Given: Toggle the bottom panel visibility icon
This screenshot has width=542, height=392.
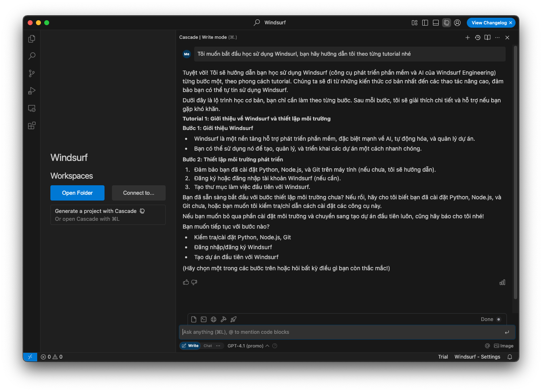Looking at the screenshot, I should 436,23.
